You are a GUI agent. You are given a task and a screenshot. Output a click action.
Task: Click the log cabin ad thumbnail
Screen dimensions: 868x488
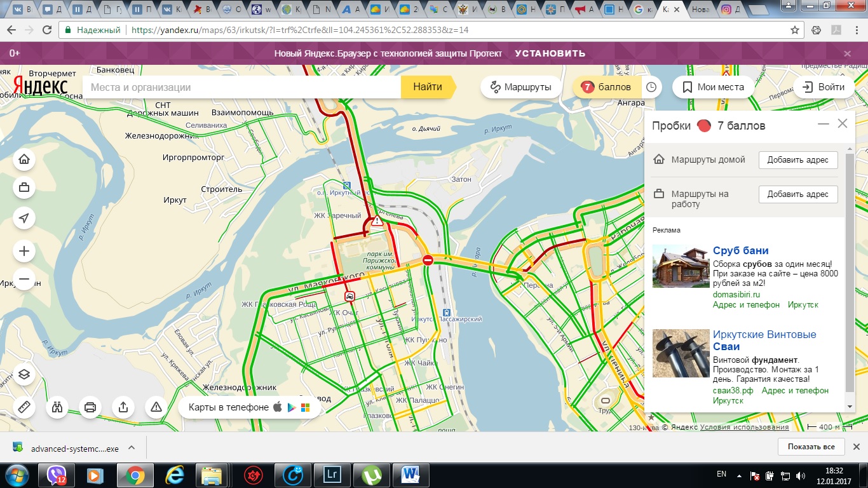[x=681, y=266]
